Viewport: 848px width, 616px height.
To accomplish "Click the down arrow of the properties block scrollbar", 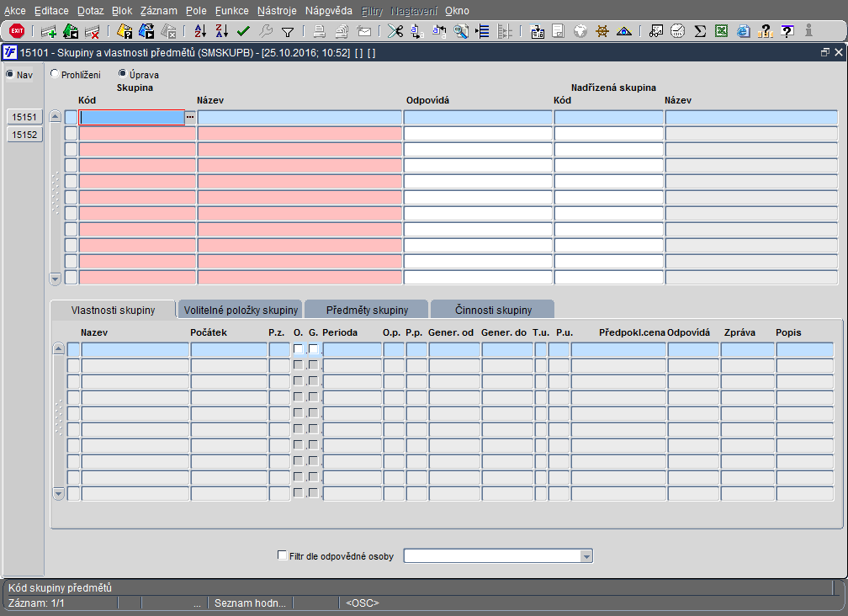I will click(x=58, y=493).
